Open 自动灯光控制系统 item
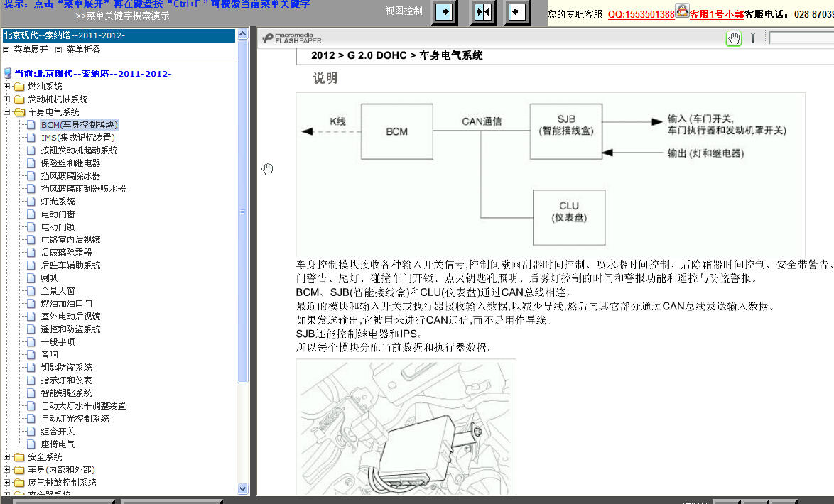 pyautogui.click(x=75, y=418)
